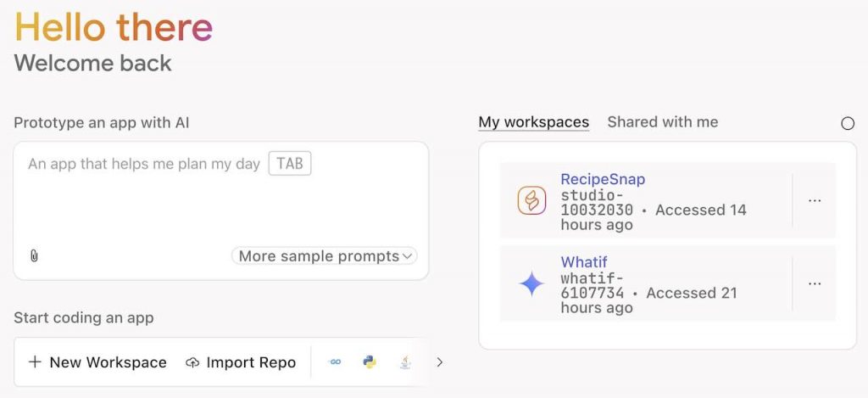Select the Go template icon
Screen dimensions: 868x398
click(x=335, y=362)
